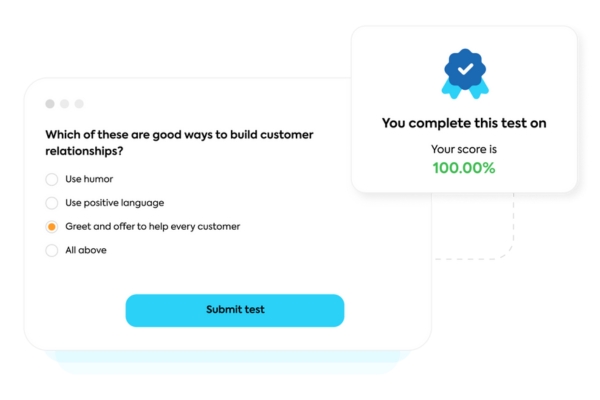Click the customer relationships question text

pos(179,143)
